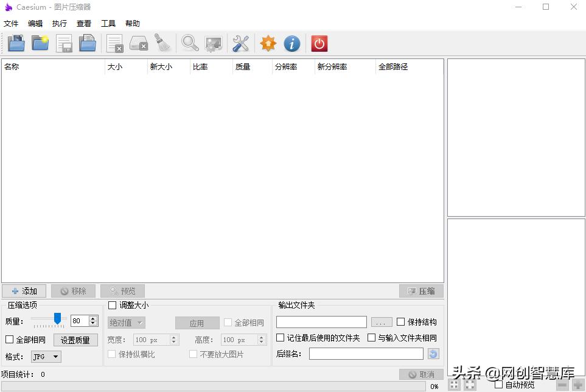Click the remove item from list icon
Image resolution: width=586 pixels, height=392 pixels.
[115, 43]
